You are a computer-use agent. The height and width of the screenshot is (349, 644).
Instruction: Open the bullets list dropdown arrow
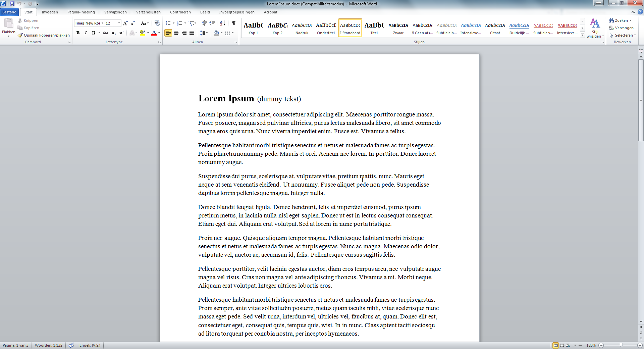(173, 23)
